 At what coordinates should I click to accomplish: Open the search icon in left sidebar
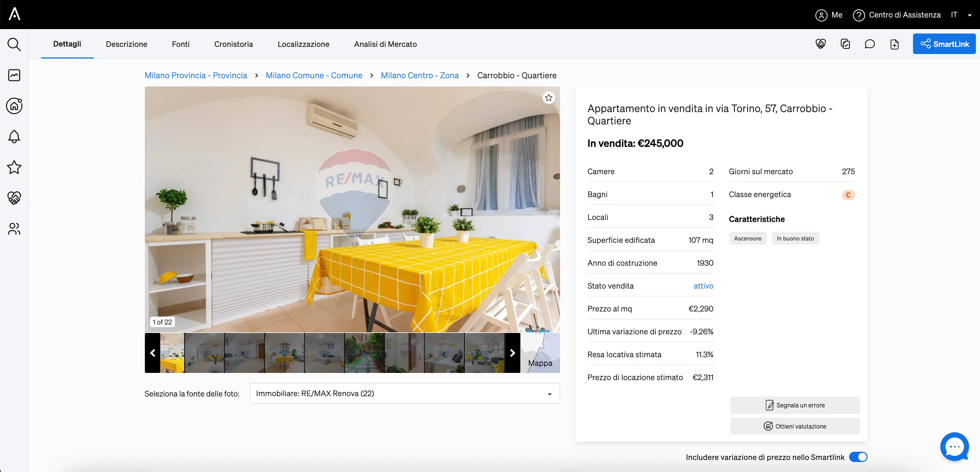(14, 44)
